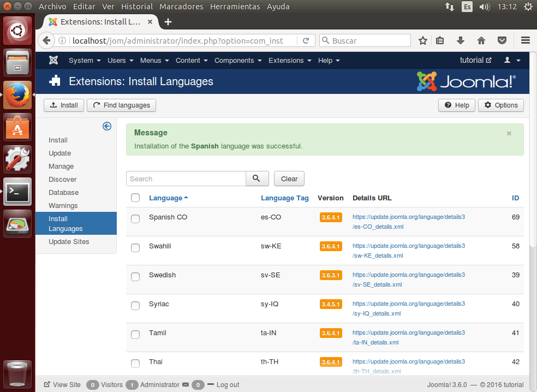Toggle the select-all checkbox in the table header
The width and height of the screenshot is (537, 392).
(x=135, y=198)
